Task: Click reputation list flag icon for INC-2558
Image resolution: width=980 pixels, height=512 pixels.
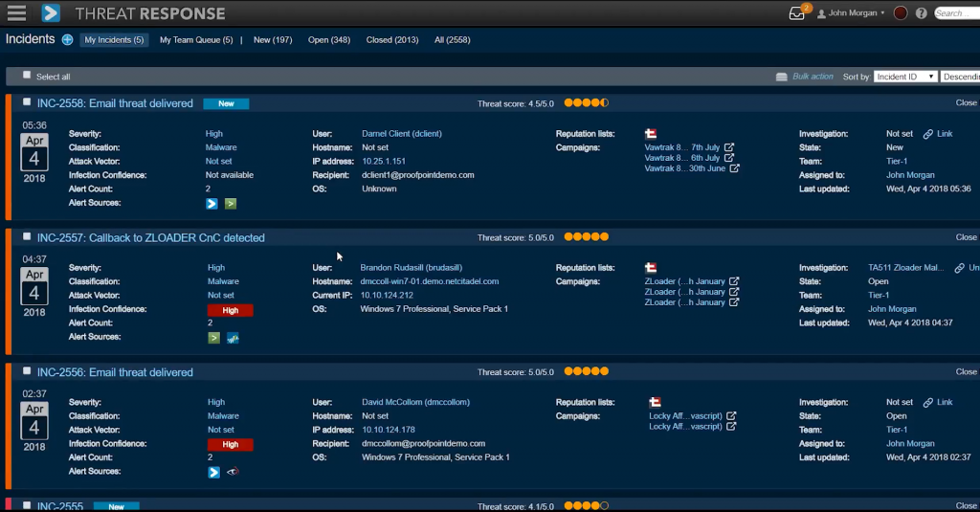Action: click(x=651, y=134)
